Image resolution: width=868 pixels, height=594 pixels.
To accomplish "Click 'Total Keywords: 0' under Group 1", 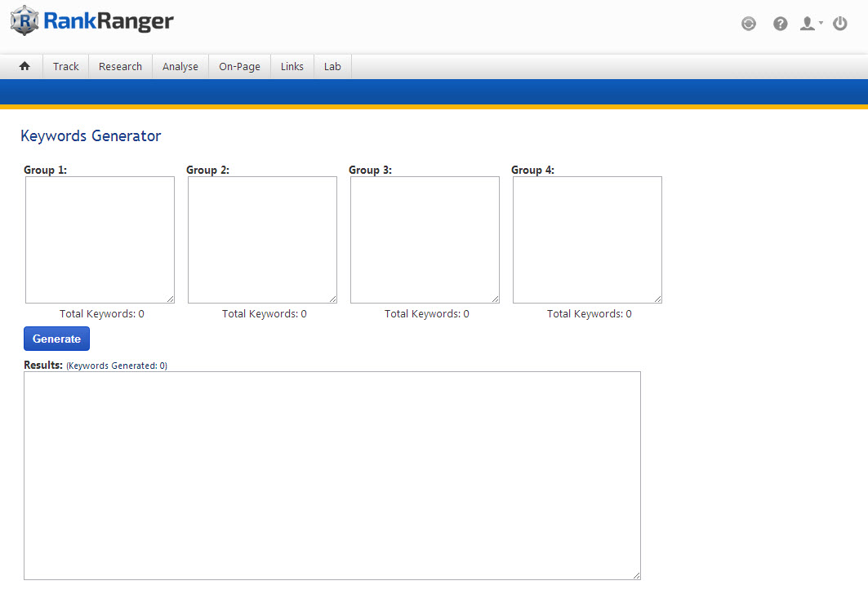I will point(102,313).
